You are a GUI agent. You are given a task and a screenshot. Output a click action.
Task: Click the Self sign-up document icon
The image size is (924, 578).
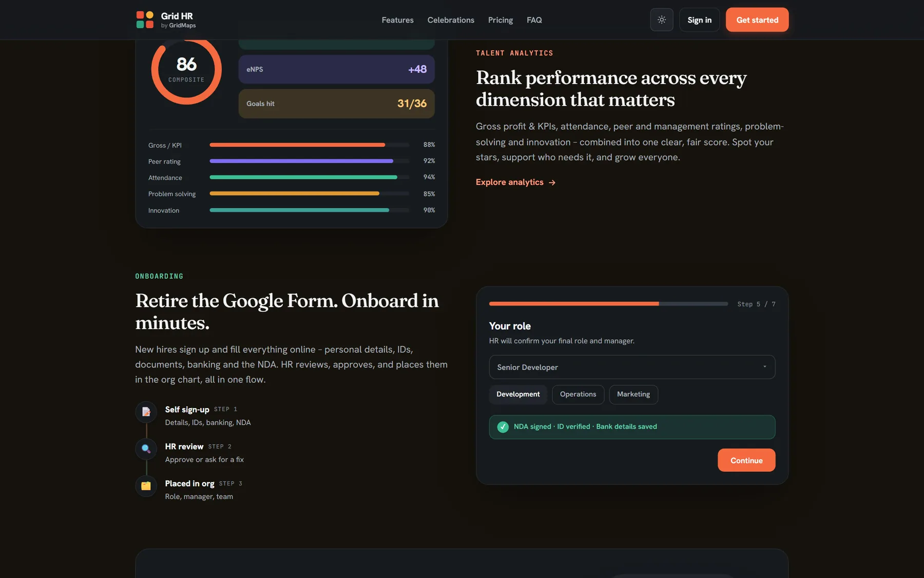pyautogui.click(x=146, y=412)
